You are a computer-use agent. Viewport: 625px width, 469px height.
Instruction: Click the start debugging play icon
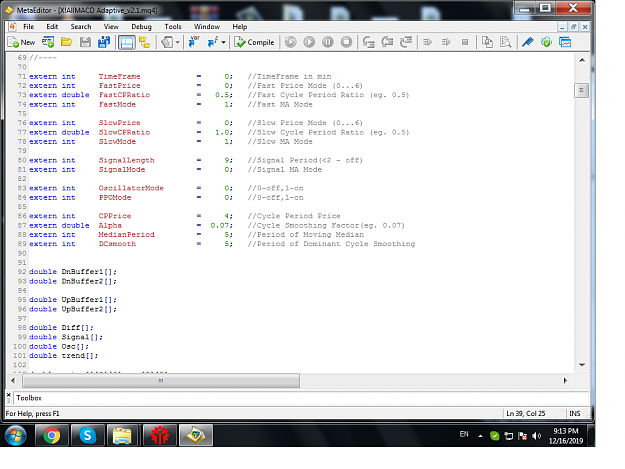point(309,42)
